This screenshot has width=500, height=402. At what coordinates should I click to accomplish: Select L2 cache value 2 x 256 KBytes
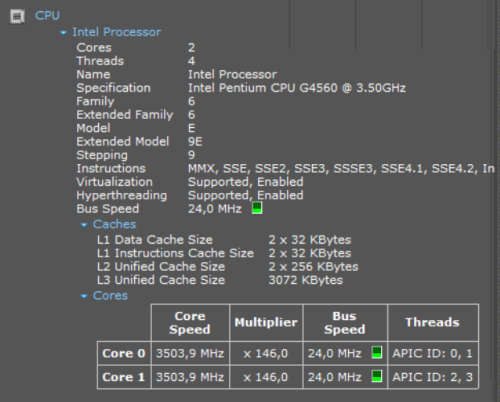[313, 267]
